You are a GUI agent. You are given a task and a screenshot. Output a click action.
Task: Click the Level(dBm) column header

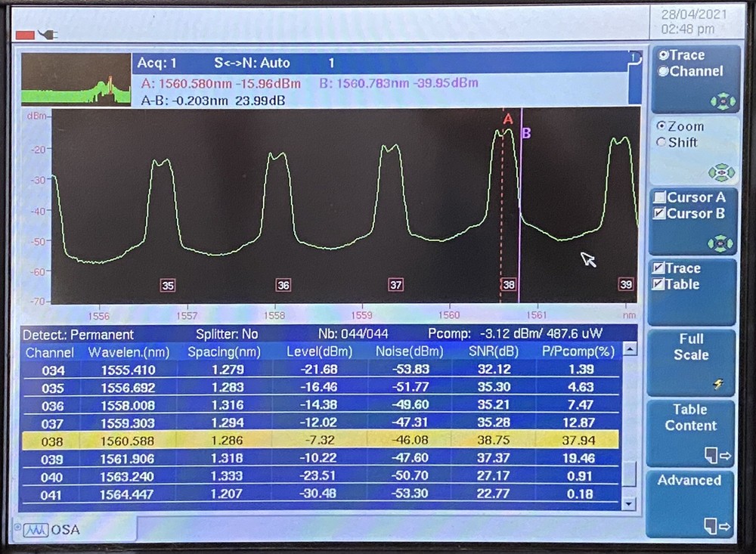click(x=319, y=352)
